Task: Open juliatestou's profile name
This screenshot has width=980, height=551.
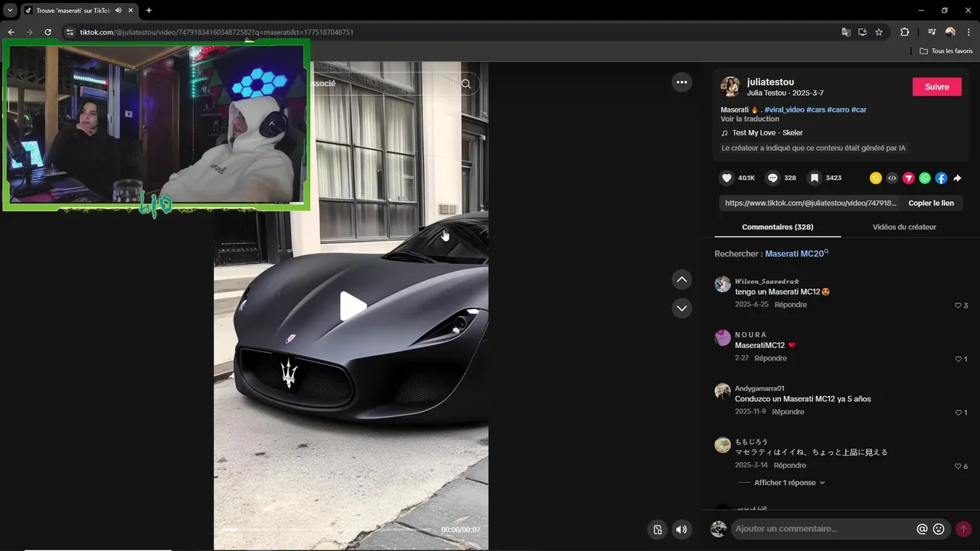Action: click(x=770, y=82)
